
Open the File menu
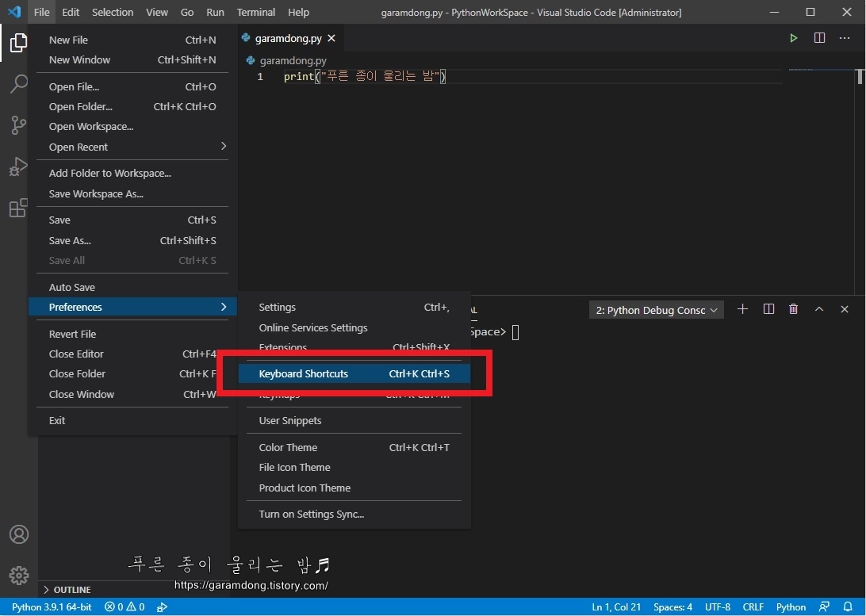(41, 12)
